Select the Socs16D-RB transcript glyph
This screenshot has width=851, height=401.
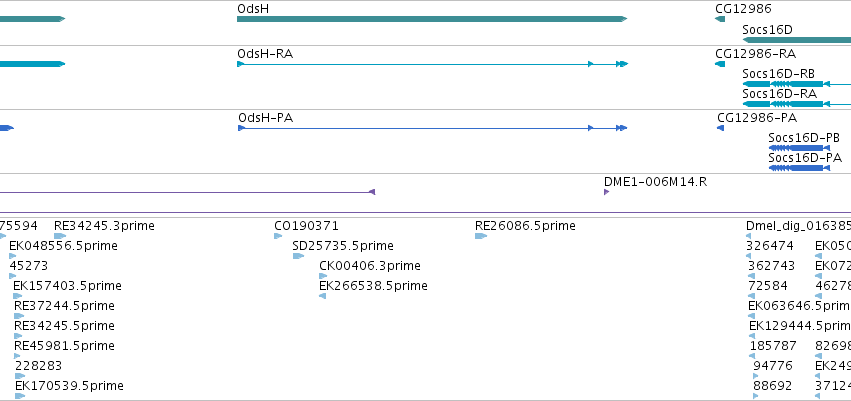click(797, 84)
